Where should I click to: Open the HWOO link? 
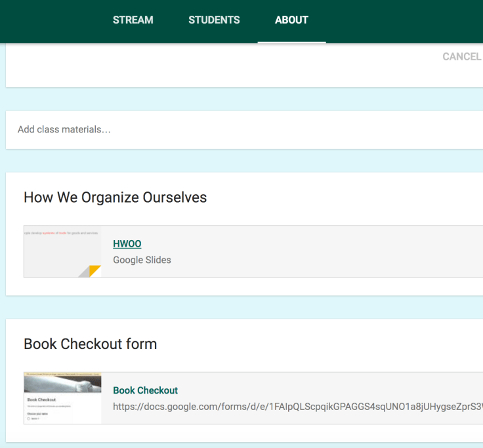(x=127, y=244)
